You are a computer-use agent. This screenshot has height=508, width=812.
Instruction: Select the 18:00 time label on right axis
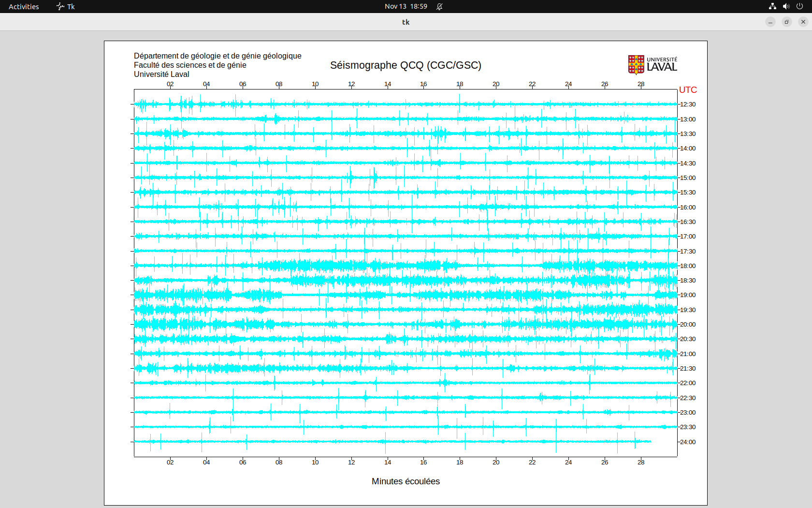pos(688,266)
